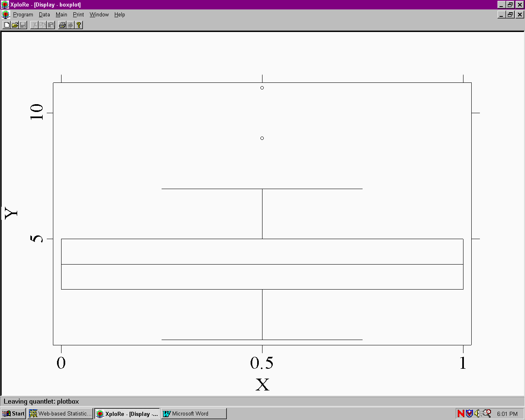Open the Program menu
525x420 pixels.
[x=23, y=14]
